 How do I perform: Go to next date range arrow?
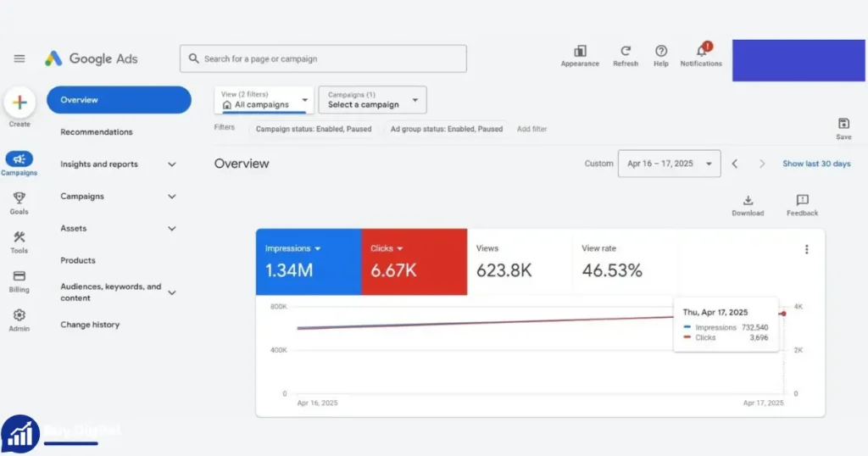click(762, 164)
